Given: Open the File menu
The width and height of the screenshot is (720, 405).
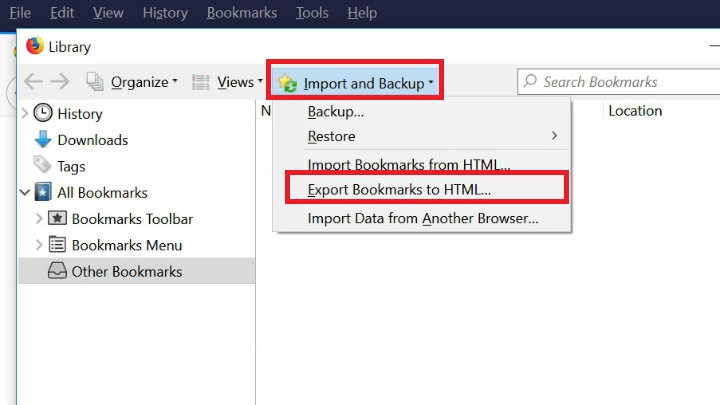Looking at the screenshot, I should pyautogui.click(x=20, y=13).
